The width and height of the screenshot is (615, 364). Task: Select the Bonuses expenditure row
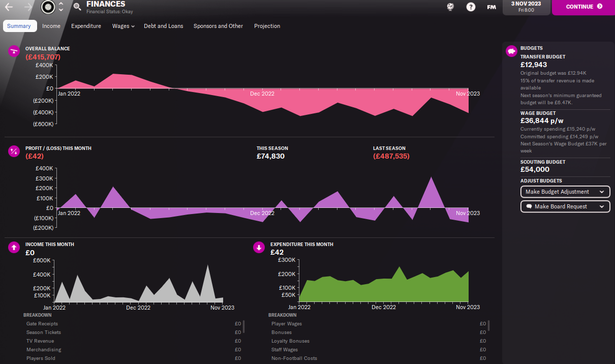[378, 332]
